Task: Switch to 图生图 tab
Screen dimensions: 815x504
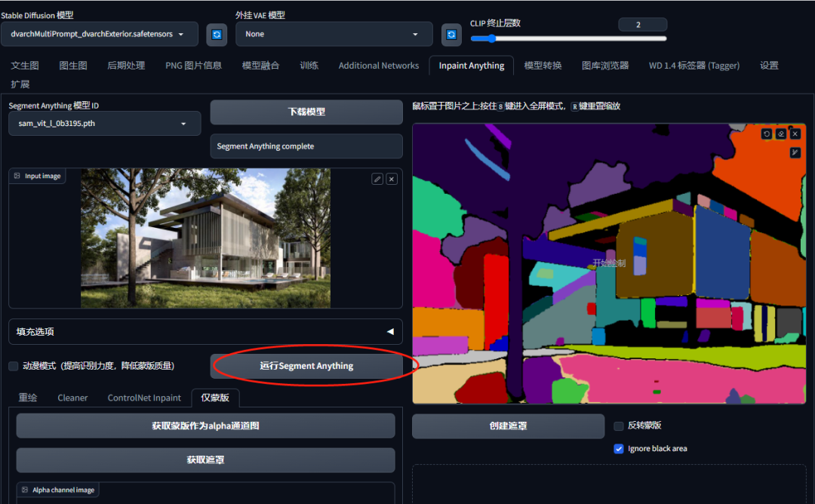Action: tap(73, 66)
